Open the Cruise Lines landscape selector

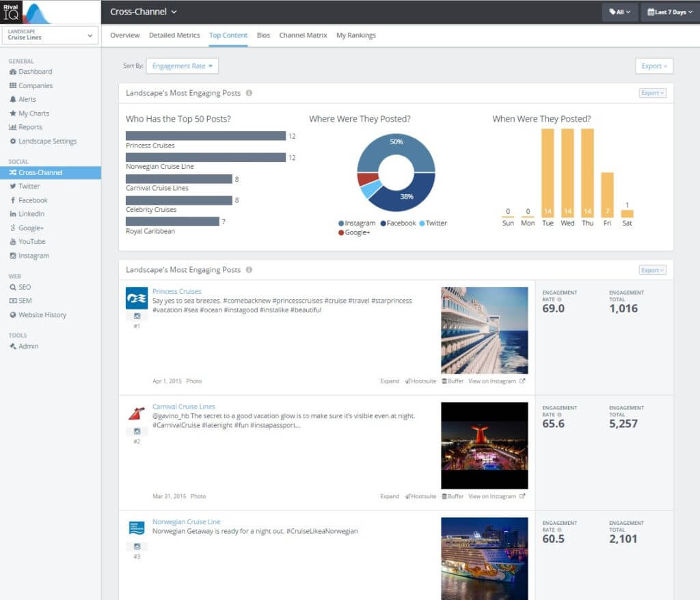click(x=50, y=35)
